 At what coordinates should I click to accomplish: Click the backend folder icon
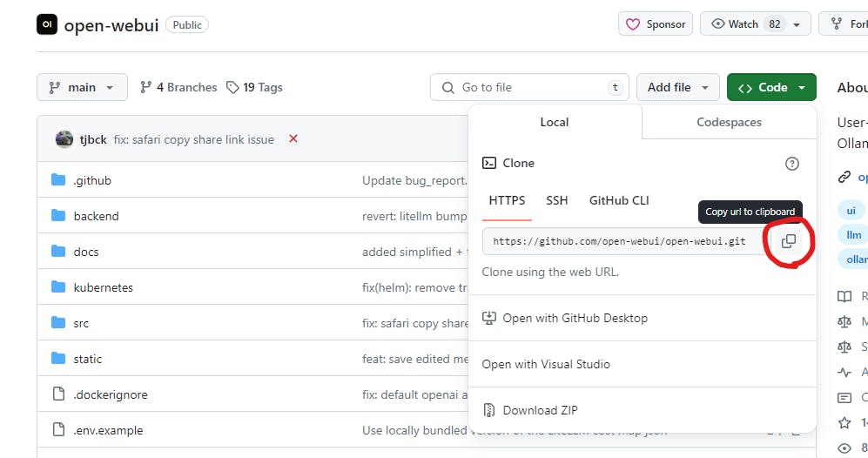(58, 215)
